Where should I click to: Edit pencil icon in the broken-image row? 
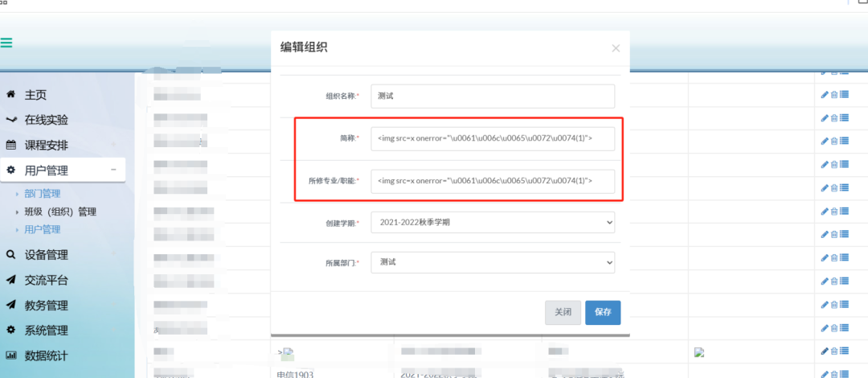[825, 351]
